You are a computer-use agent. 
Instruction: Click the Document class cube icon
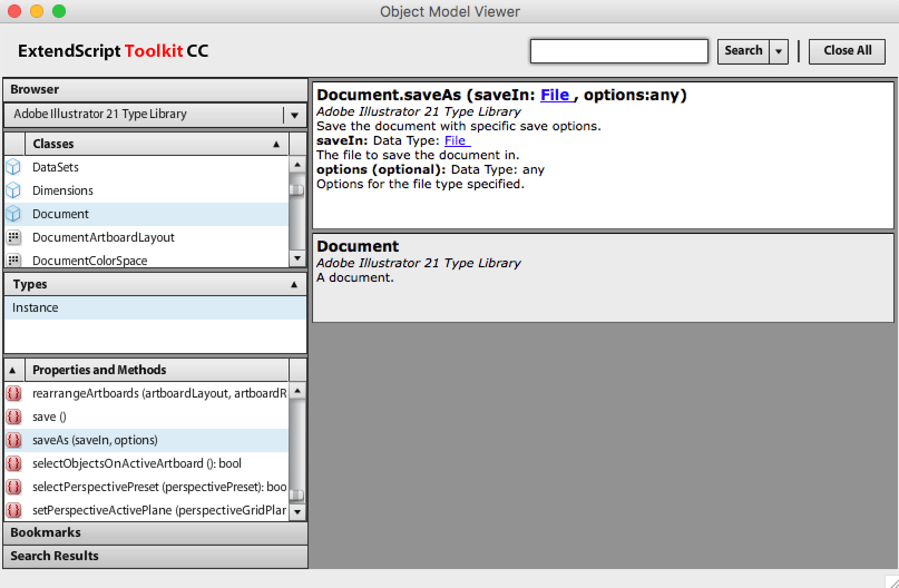13,214
